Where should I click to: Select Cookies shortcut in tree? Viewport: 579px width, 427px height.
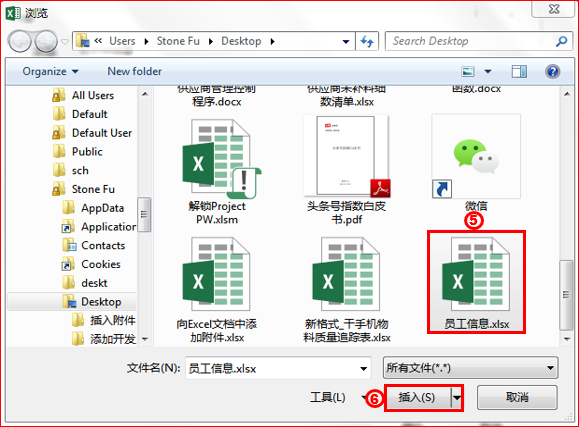click(x=91, y=264)
